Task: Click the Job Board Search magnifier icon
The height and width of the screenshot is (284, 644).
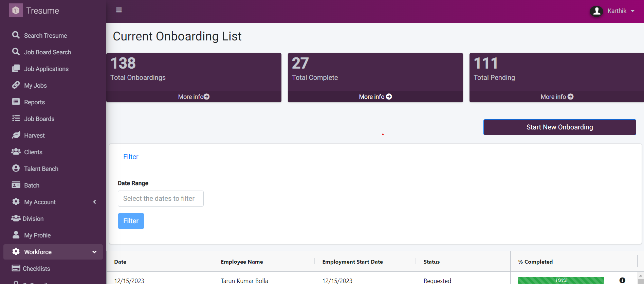Action: click(16, 52)
